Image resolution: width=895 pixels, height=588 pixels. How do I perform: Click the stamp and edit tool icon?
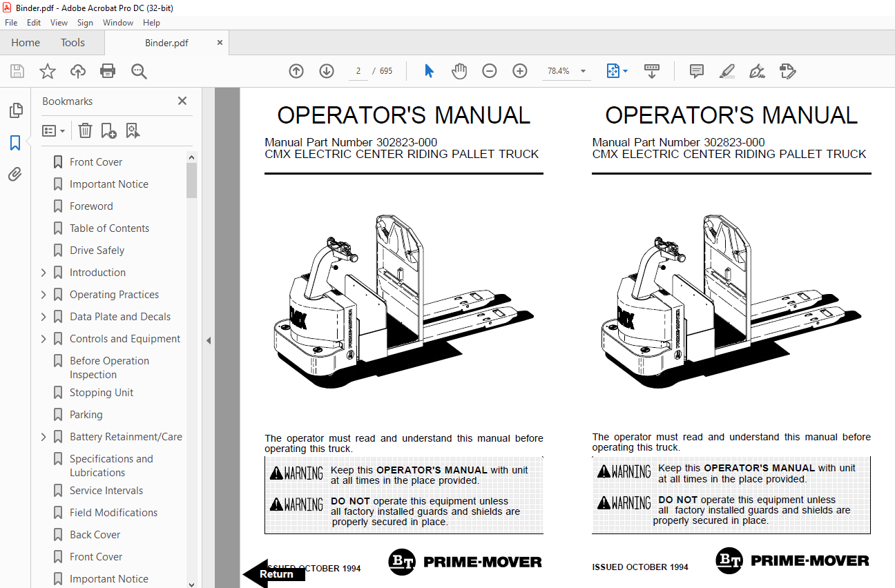coord(788,71)
